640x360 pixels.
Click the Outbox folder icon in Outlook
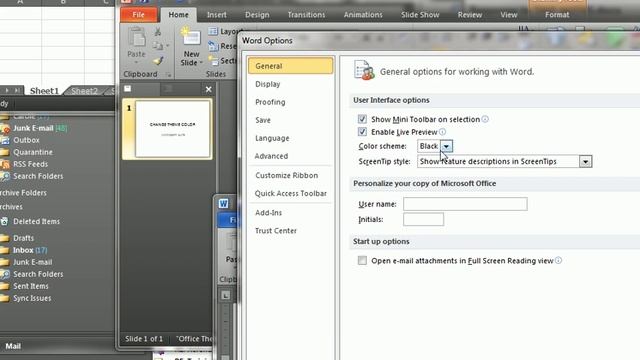(x=5, y=140)
